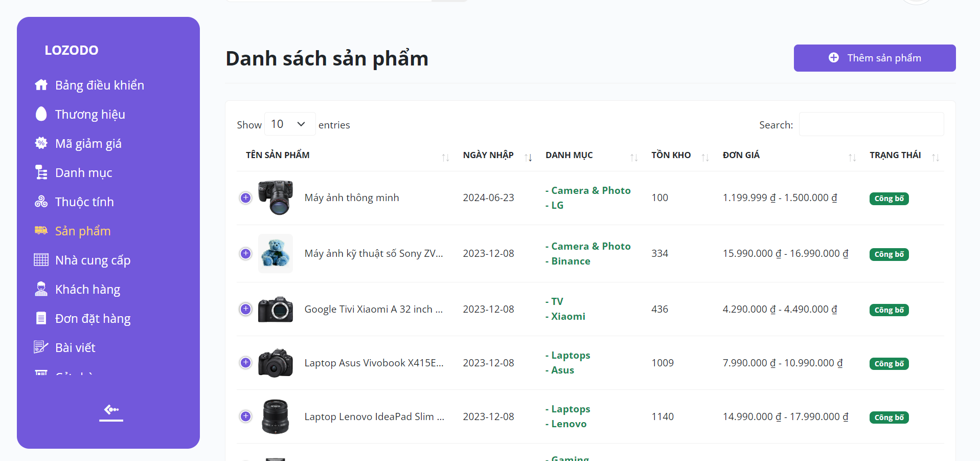Click the Bài viết pencil icon
Viewport: 980px width, 461px height.
point(41,347)
